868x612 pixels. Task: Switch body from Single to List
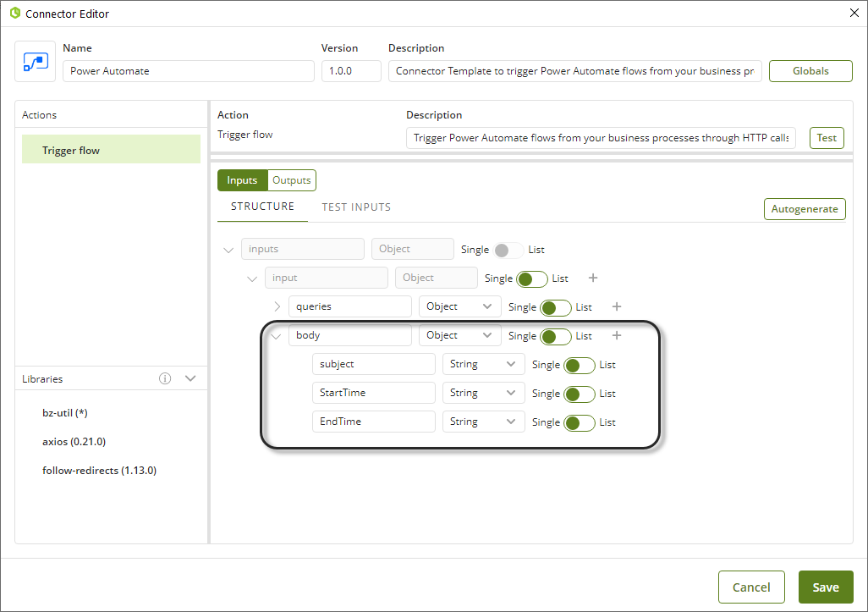[556, 337]
